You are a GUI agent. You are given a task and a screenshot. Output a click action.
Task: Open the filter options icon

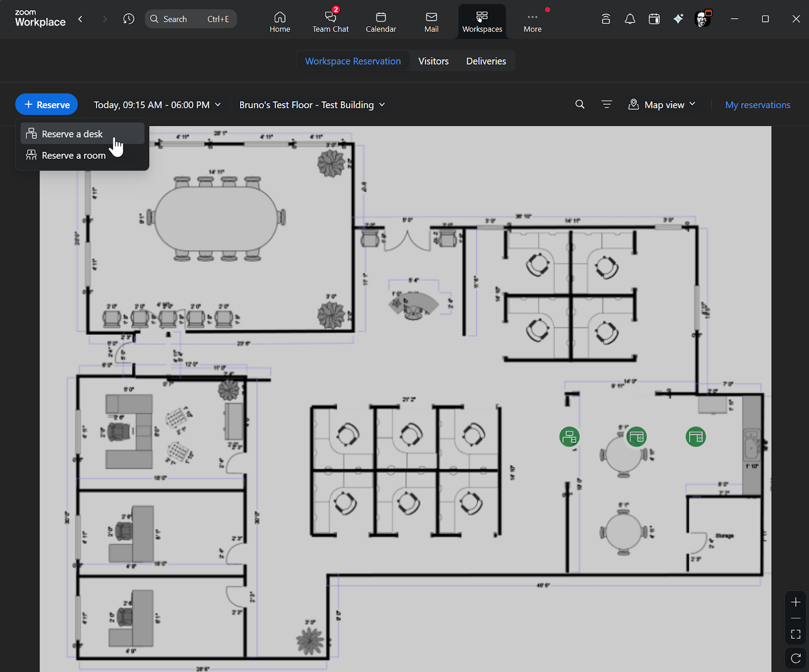(x=606, y=105)
